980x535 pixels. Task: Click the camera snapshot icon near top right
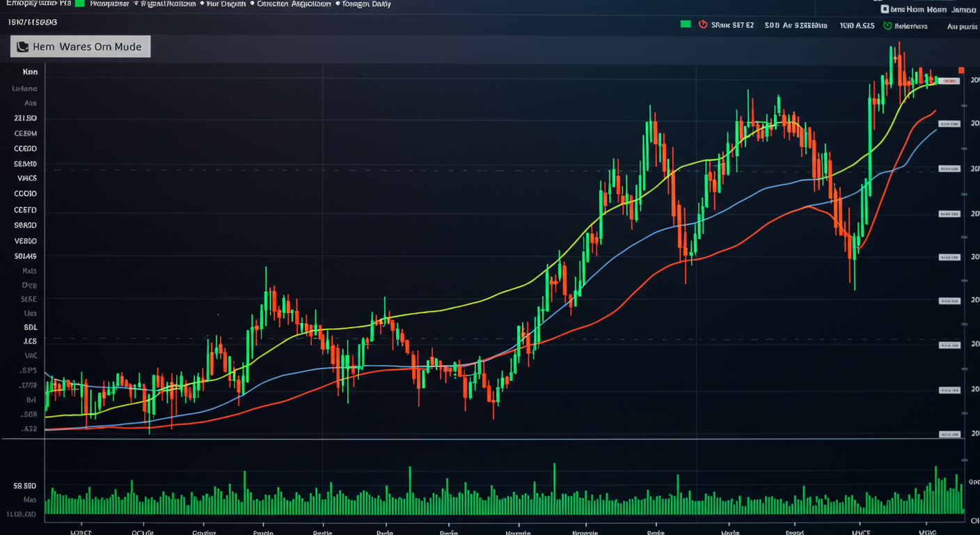pyautogui.click(x=885, y=9)
